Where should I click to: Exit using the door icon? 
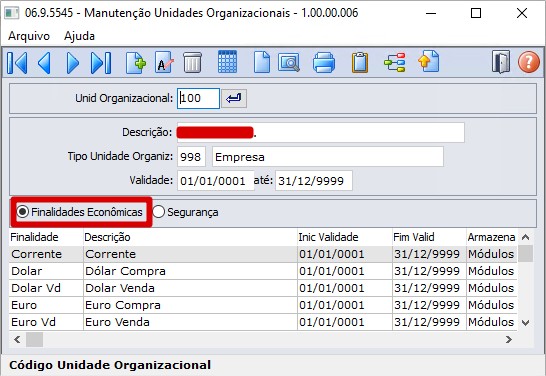pyautogui.click(x=501, y=62)
